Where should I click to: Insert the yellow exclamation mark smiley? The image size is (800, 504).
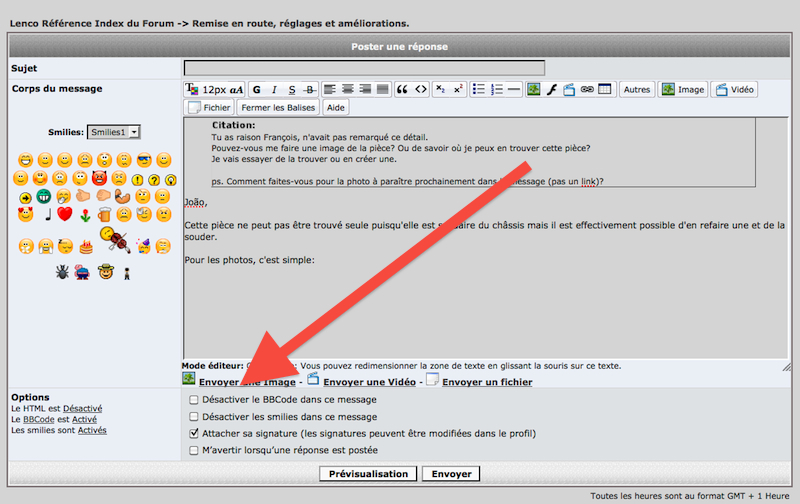(137, 180)
